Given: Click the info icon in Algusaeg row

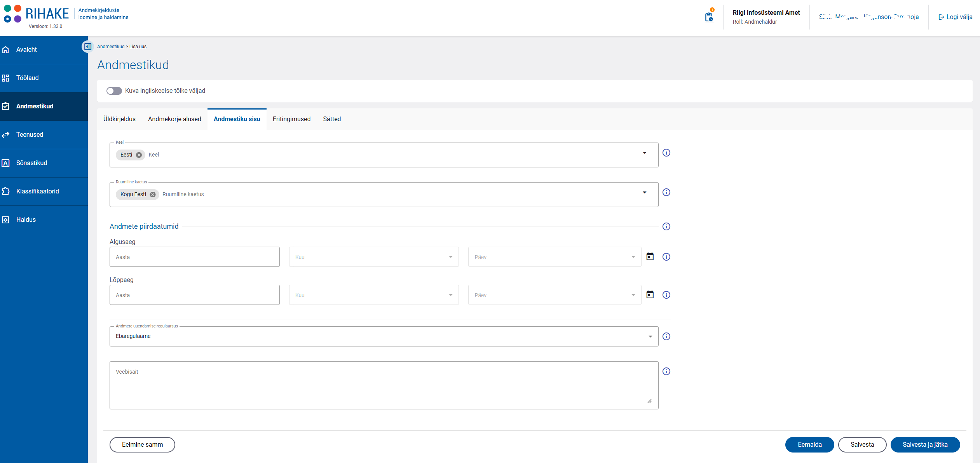Looking at the screenshot, I should (x=666, y=257).
